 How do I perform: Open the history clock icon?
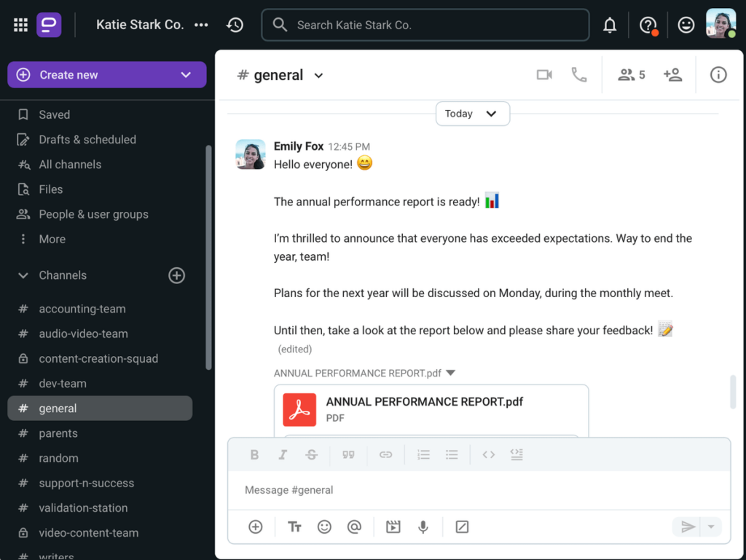pyautogui.click(x=235, y=25)
